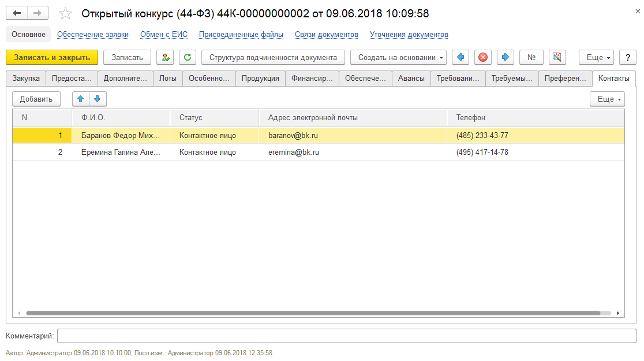The image size is (644, 361).
Task: Click scrollbar left arrow in contacts table
Action: [19, 313]
